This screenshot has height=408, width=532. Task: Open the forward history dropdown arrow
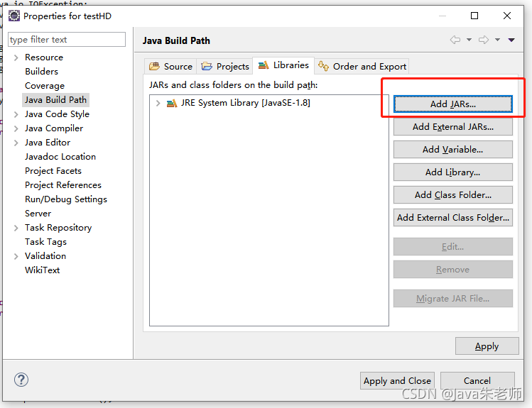pos(497,40)
